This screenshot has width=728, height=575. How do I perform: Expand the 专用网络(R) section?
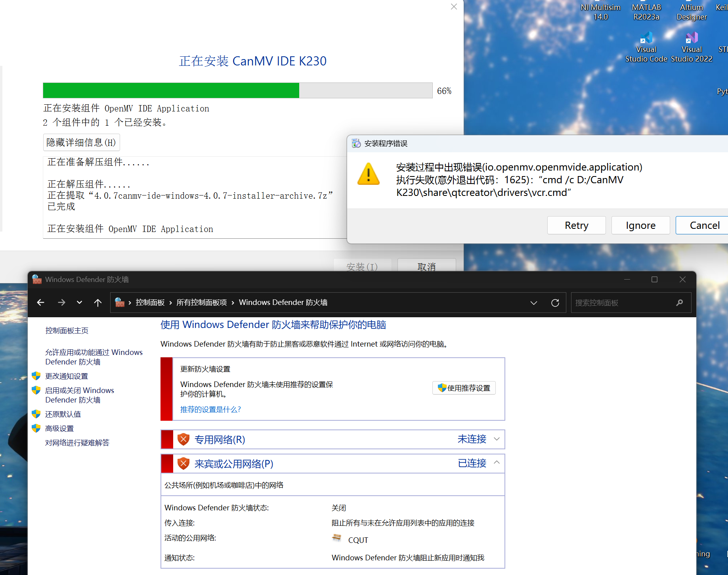click(x=497, y=439)
